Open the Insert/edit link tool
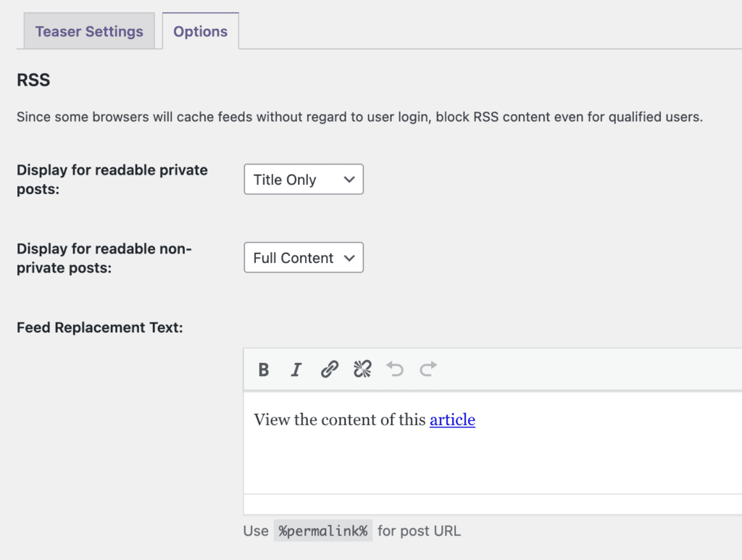 tap(329, 369)
